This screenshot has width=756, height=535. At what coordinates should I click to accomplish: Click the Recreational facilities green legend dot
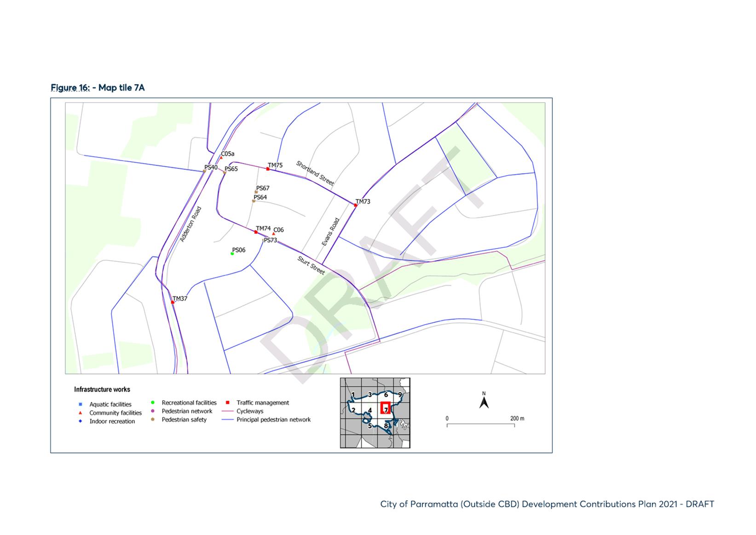point(152,402)
